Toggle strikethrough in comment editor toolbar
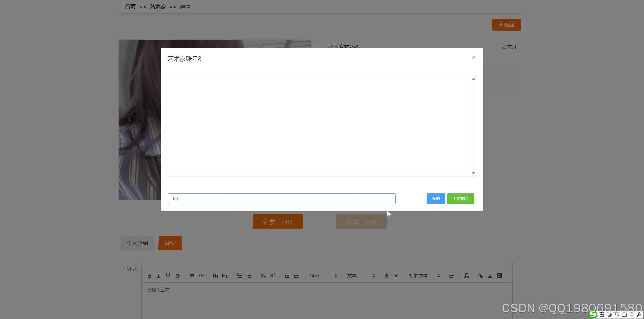Screen dimensions: 644x319 (177, 276)
